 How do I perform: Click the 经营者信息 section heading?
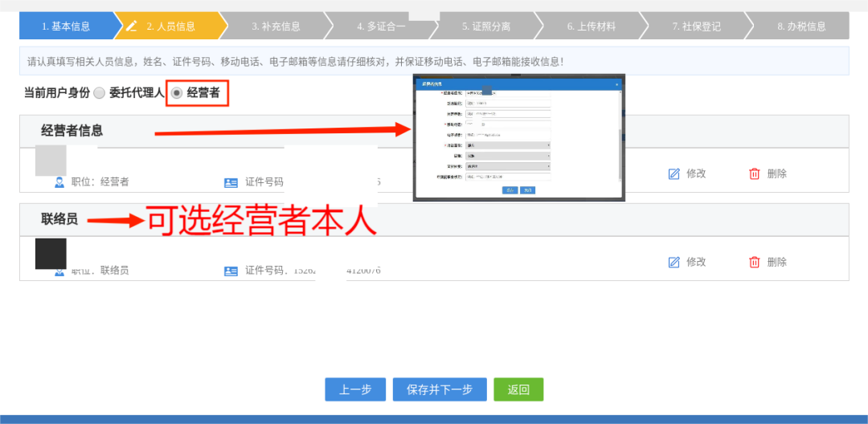pos(72,130)
